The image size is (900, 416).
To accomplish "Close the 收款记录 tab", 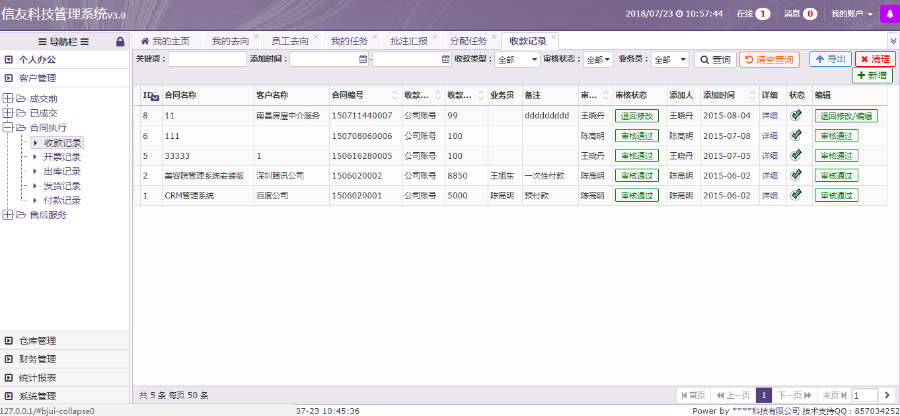I will (x=553, y=36).
